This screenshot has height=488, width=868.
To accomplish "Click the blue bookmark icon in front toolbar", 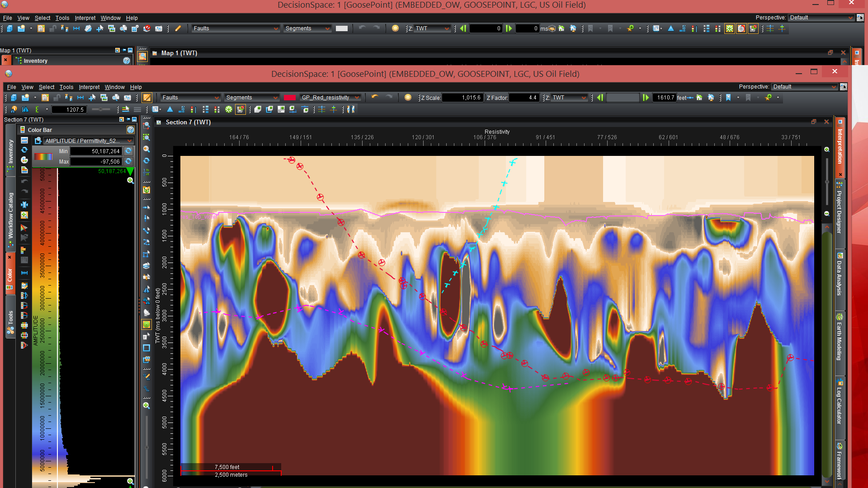I will click(x=728, y=98).
